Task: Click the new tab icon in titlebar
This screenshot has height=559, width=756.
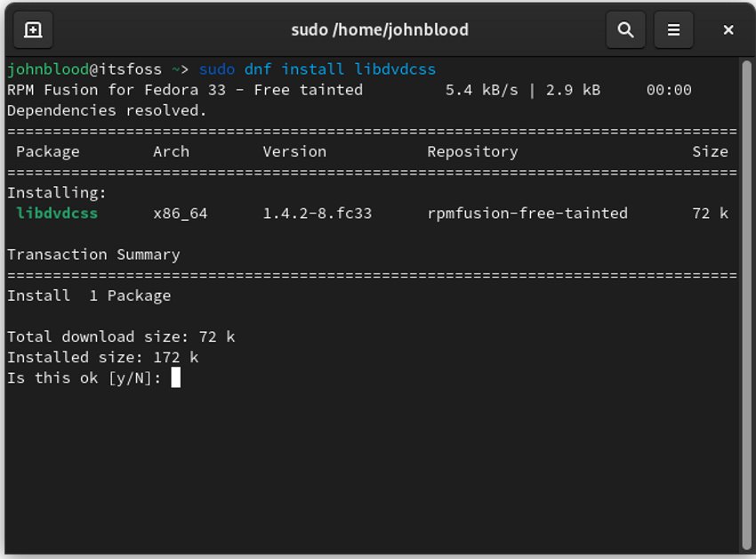Action: pyautogui.click(x=33, y=29)
